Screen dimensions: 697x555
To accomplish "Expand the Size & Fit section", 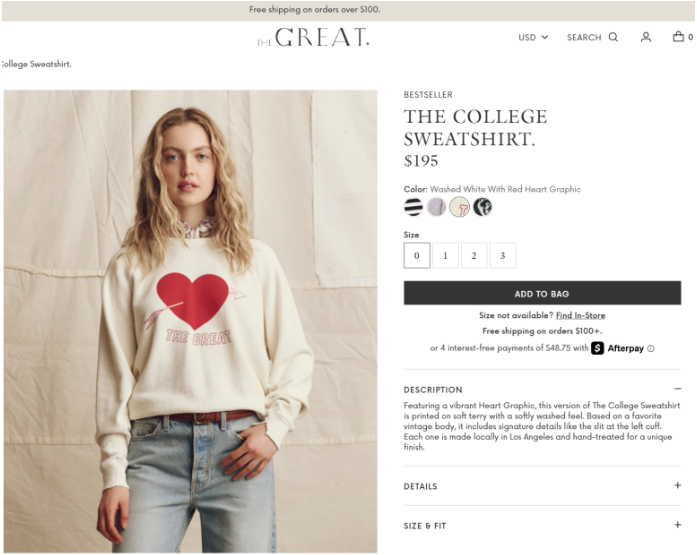I will click(542, 525).
